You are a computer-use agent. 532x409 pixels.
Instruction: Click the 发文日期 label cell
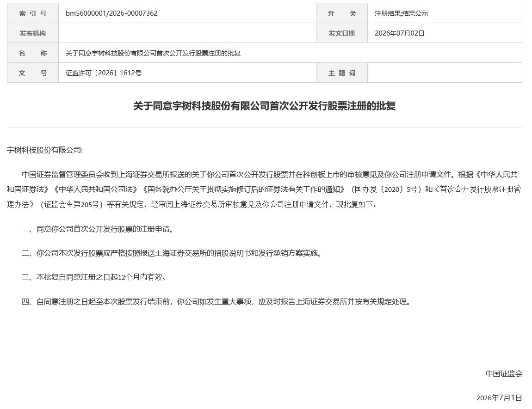(342, 33)
